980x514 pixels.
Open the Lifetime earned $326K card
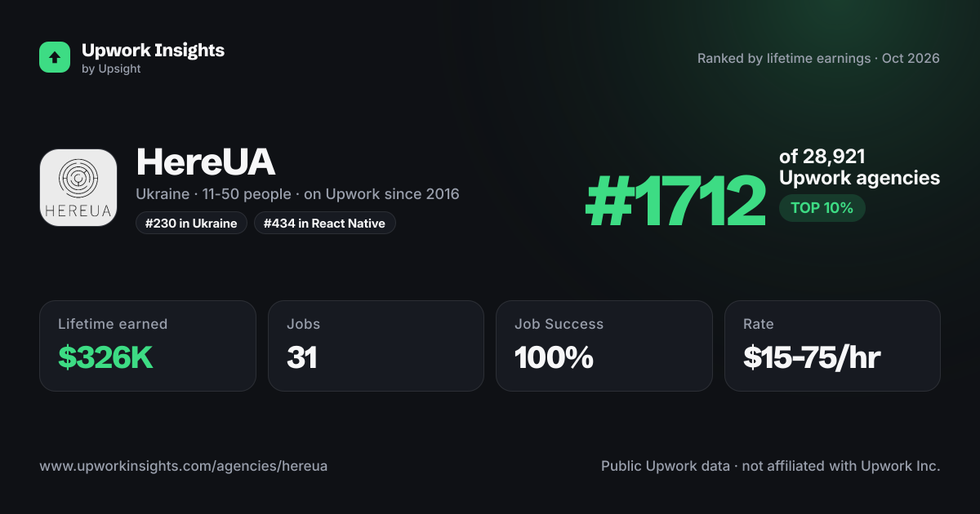click(x=148, y=346)
